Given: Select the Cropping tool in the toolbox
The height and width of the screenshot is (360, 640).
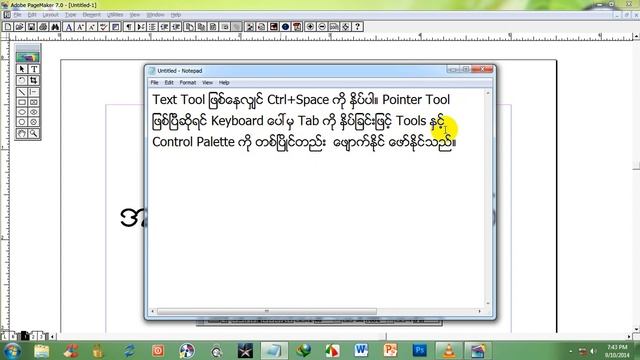Looking at the screenshot, I should point(34,80).
